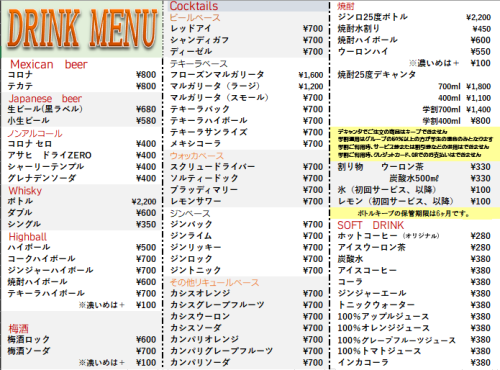500x370 pixels.
Task: Select 'コロナ セロ' item
Action: point(30,144)
